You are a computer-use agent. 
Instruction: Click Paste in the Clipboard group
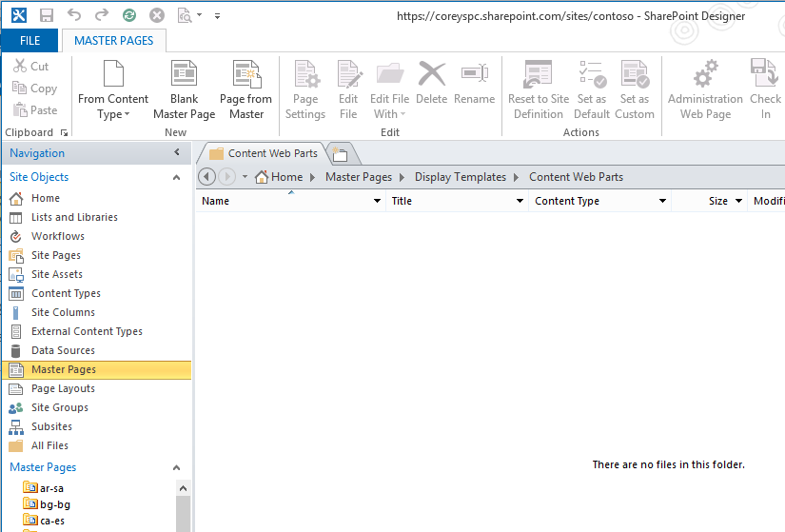coord(34,110)
